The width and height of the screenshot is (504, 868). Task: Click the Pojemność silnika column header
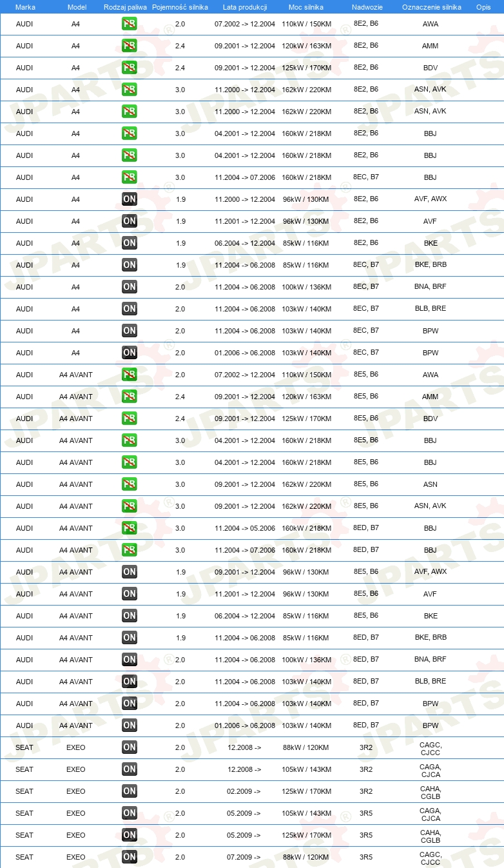coord(180,7)
